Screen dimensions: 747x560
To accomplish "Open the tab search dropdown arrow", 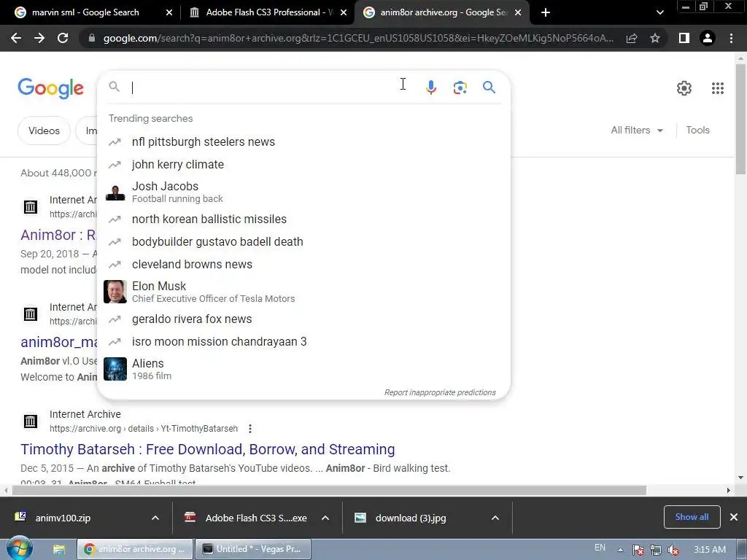I will pos(659,12).
